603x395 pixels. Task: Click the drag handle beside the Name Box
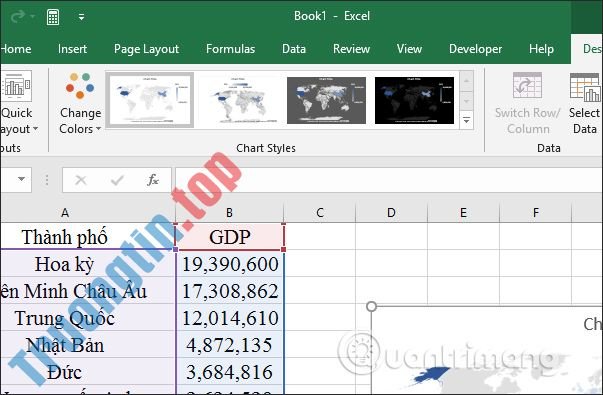47,180
